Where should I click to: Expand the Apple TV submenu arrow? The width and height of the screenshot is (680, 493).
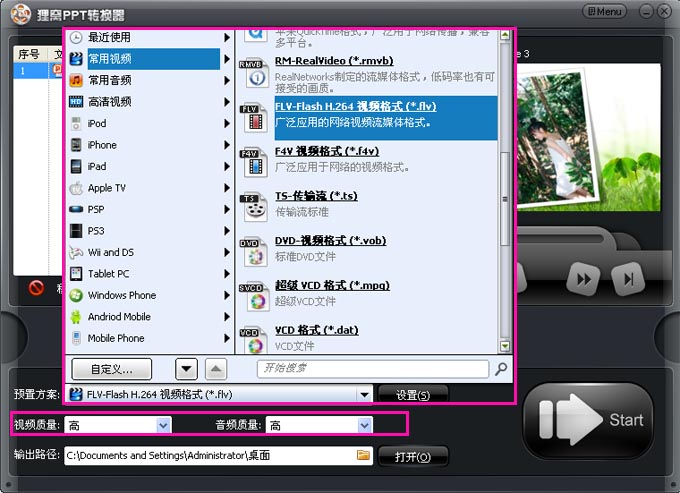pos(226,188)
